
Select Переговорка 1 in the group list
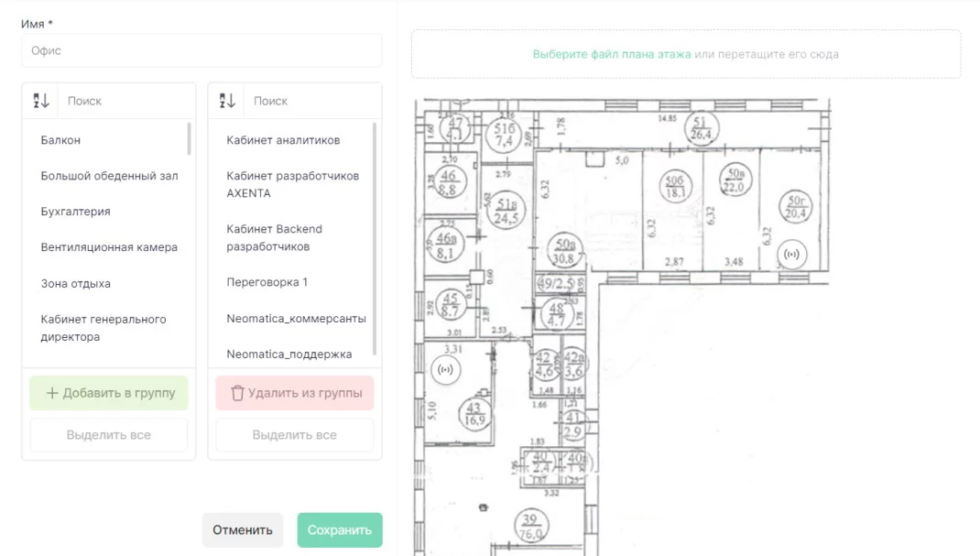click(x=267, y=282)
